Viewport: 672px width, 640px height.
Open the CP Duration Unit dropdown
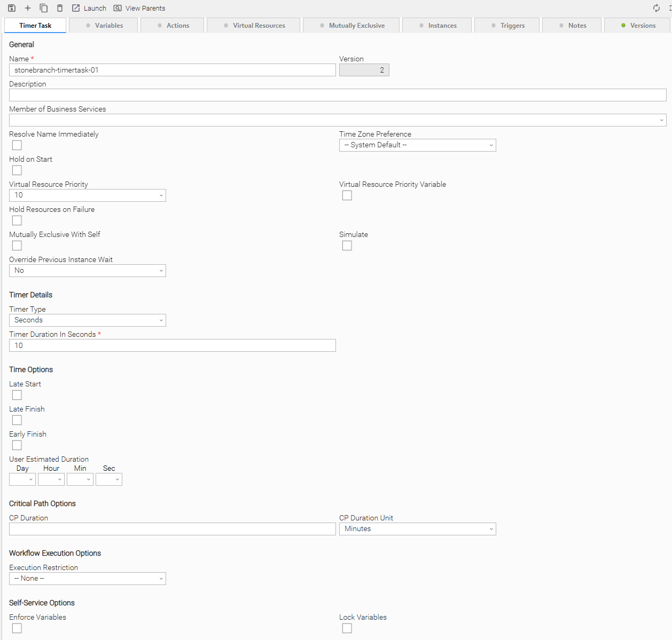[x=417, y=529]
